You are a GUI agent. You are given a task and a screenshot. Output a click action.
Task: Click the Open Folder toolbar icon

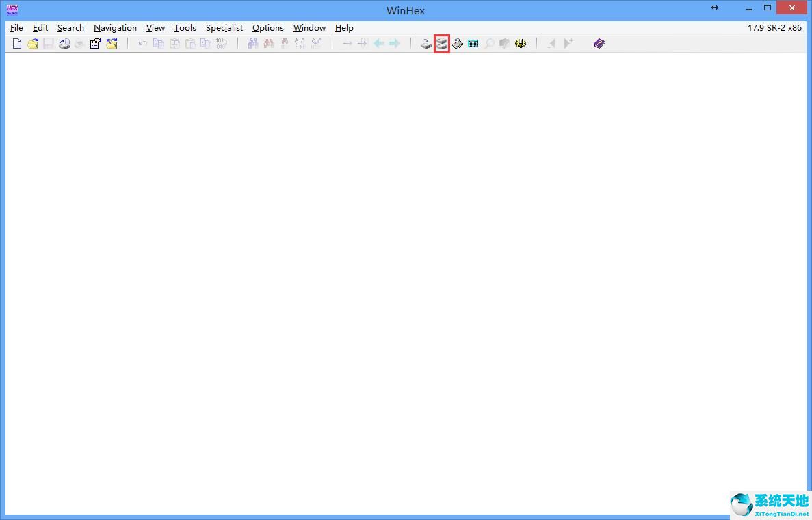(x=112, y=44)
